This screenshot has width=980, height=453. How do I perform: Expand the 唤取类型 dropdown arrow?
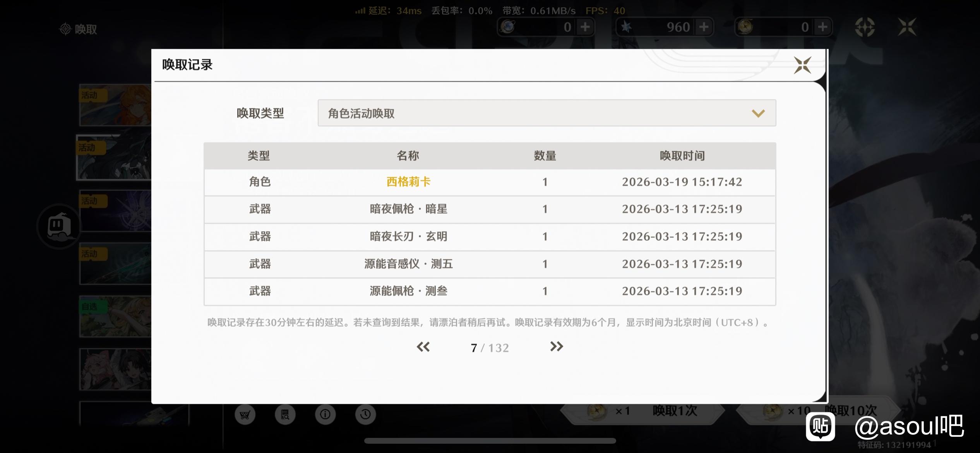coord(758,113)
